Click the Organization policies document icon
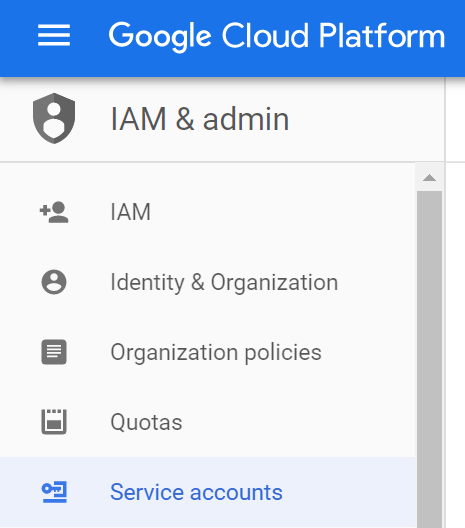Viewport: 465px width, 528px height. [54, 352]
